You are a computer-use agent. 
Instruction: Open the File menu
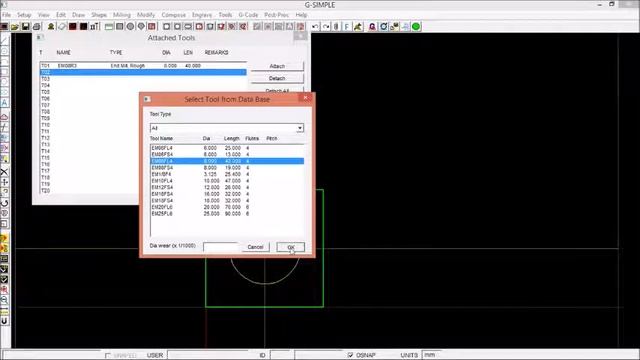point(7,15)
